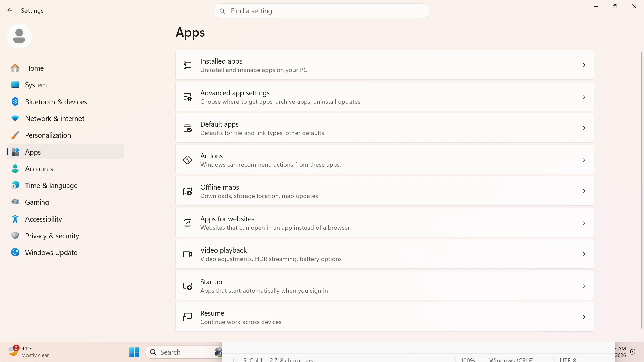This screenshot has height=362, width=644.
Task: Go back using the back arrow
Action: coord(10,11)
